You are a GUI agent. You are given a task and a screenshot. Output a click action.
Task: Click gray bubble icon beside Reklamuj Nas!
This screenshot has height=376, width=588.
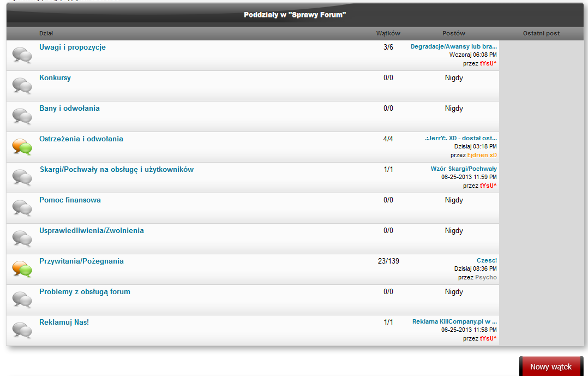point(22,330)
